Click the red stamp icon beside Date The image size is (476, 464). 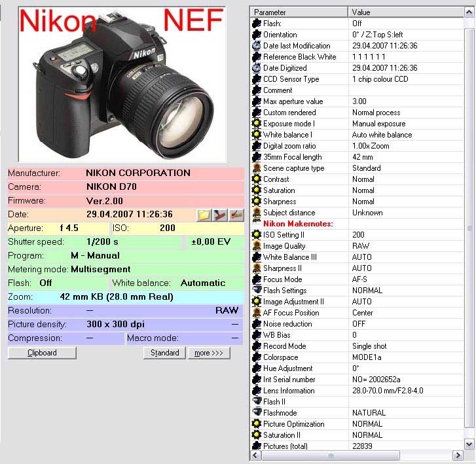(x=221, y=215)
